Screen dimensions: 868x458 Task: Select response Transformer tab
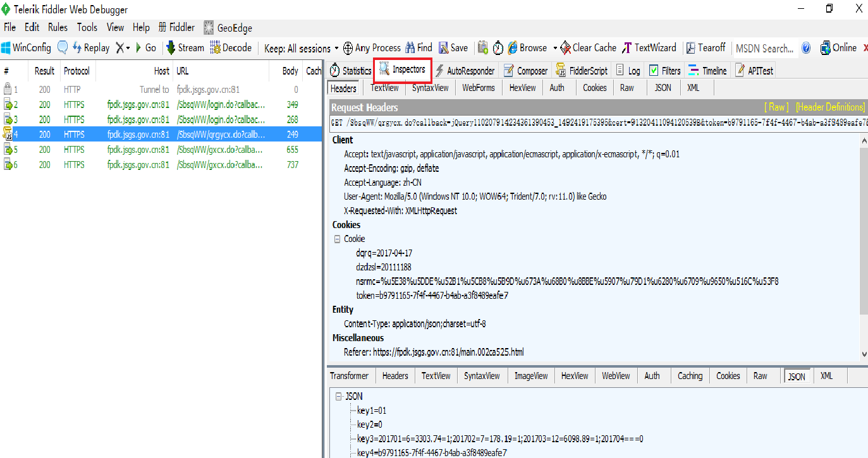point(349,376)
